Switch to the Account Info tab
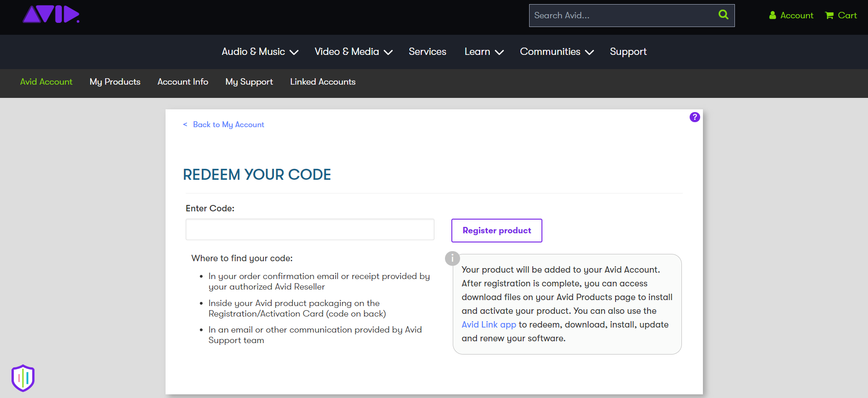 [x=183, y=82]
